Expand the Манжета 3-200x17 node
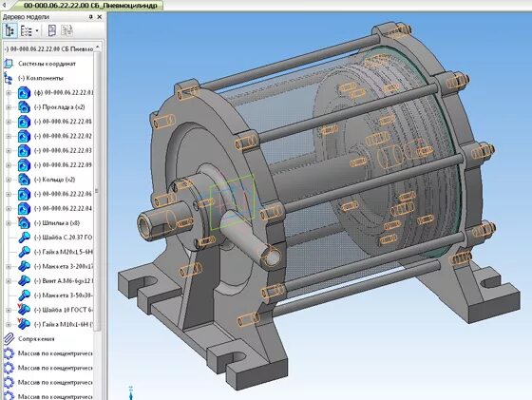The width and height of the screenshot is (532, 400). coord(9,266)
